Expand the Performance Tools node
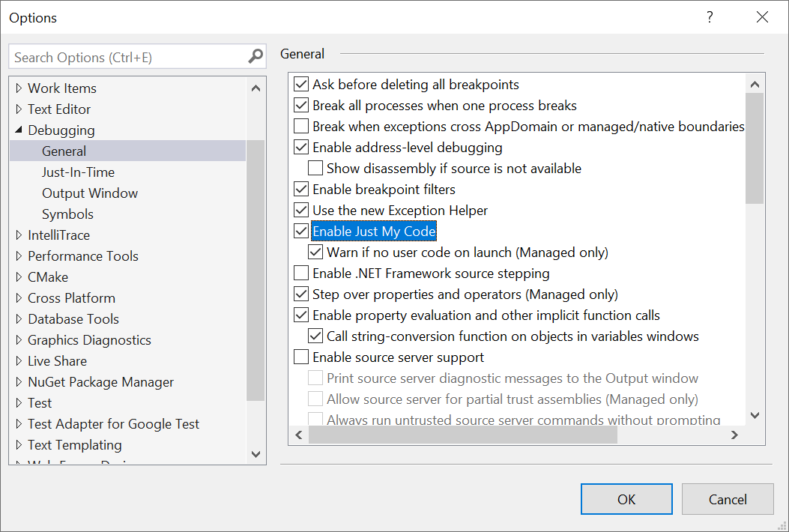The height and width of the screenshot is (532, 789). [19, 256]
